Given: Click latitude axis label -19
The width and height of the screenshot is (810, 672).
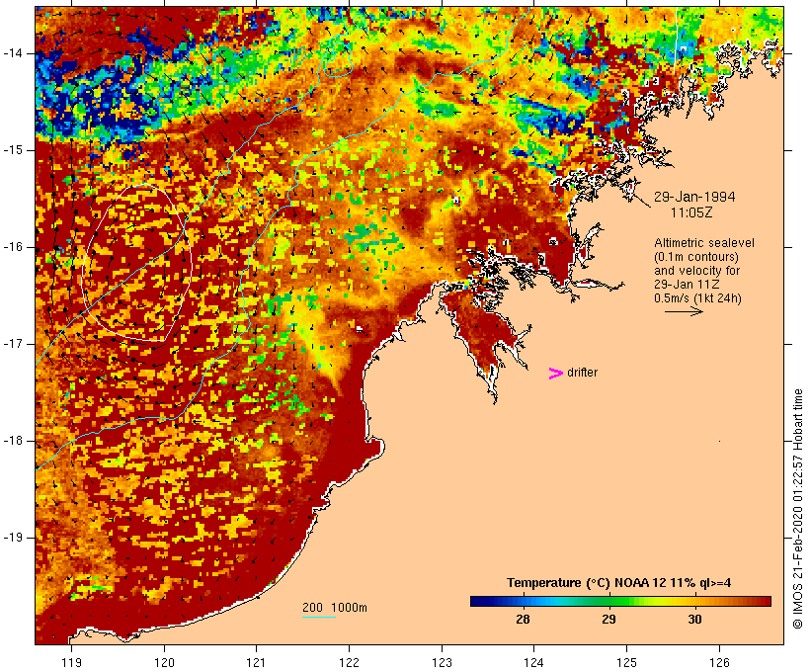Looking at the screenshot, I should pos(13,538).
